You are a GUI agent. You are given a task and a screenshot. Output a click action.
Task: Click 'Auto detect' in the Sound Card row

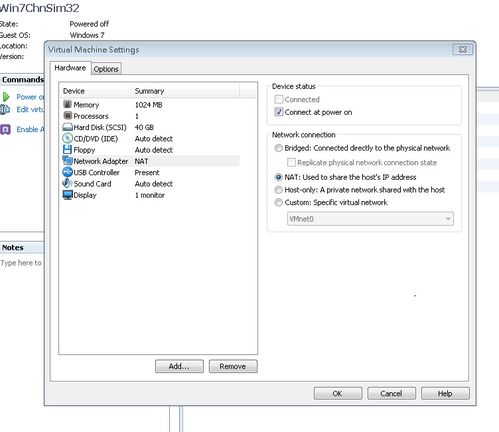click(x=154, y=184)
